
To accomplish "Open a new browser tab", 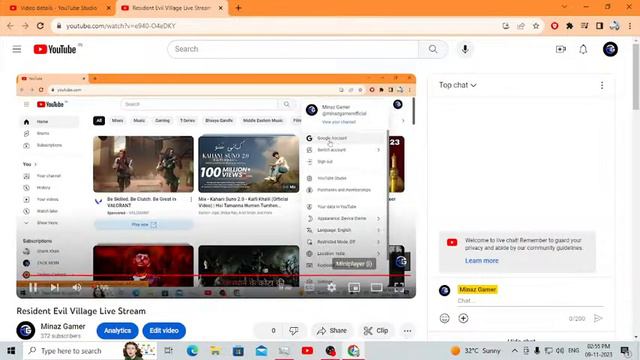I will (238, 8).
